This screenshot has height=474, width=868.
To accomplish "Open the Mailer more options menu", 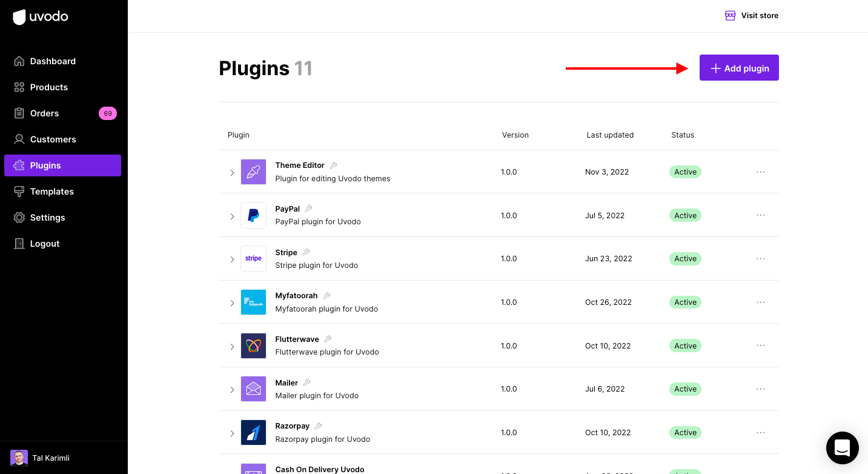I will pos(761,389).
